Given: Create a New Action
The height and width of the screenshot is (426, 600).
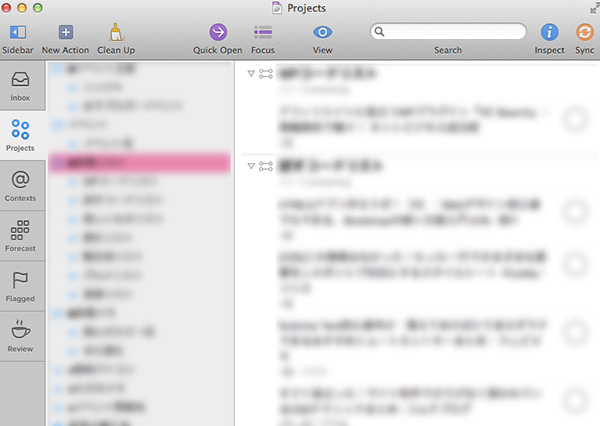Looking at the screenshot, I should pos(65,39).
